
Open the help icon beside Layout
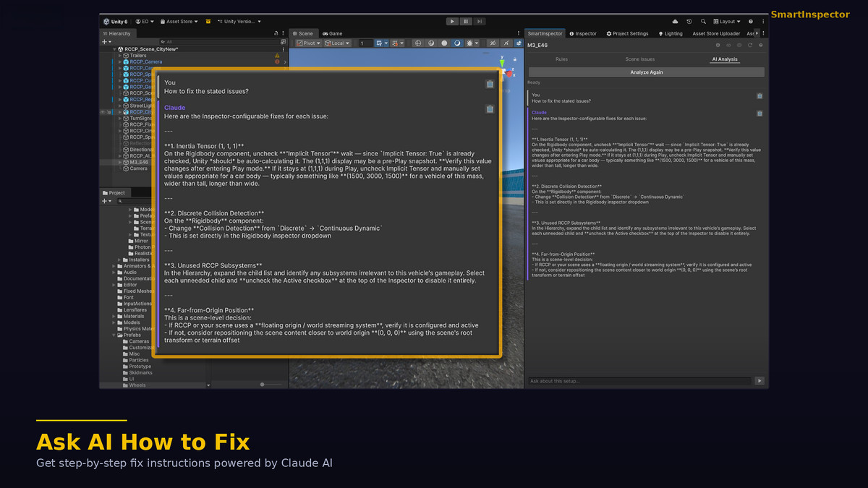(751, 22)
